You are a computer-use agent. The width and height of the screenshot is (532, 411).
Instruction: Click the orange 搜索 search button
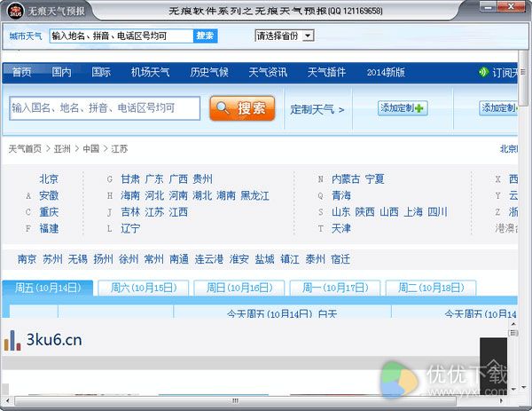pyautogui.click(x=242, y=108)
